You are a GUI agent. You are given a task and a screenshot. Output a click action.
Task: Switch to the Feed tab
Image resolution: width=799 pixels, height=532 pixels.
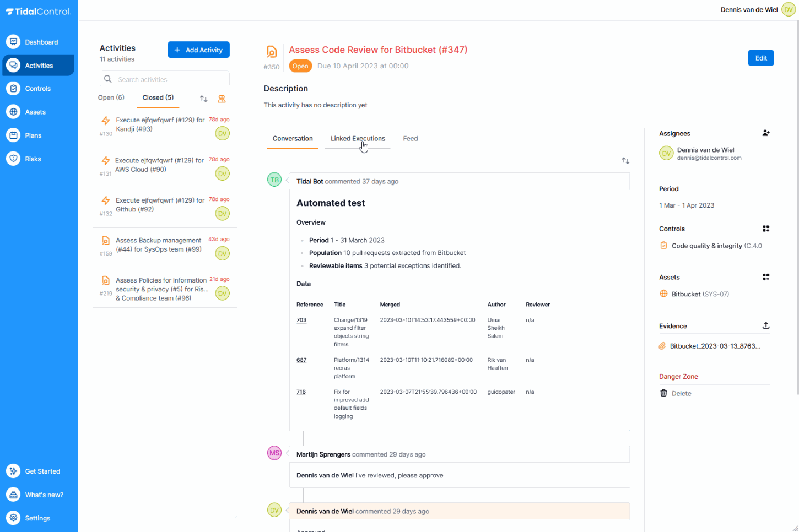(410, 138)
